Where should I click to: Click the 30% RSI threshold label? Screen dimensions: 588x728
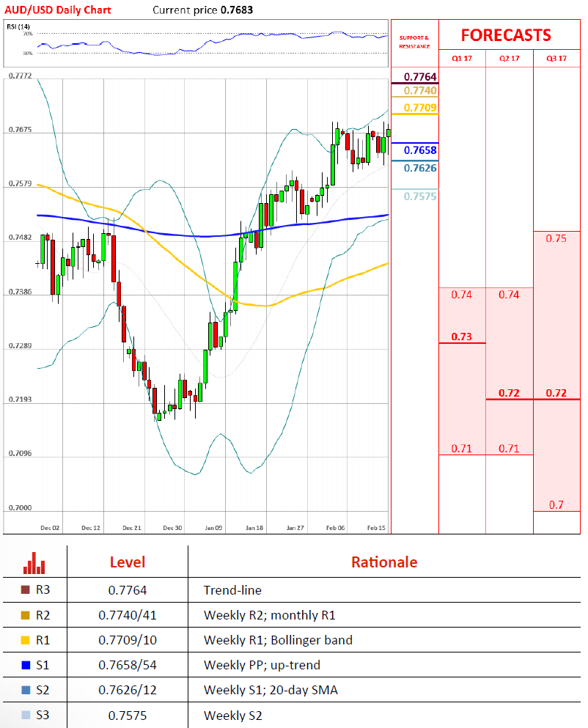tap(28, 53)
